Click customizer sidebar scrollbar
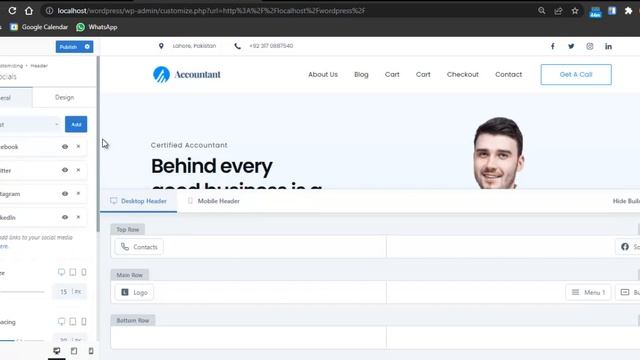This screenshot has height=360, width=640. coord(98,144)
